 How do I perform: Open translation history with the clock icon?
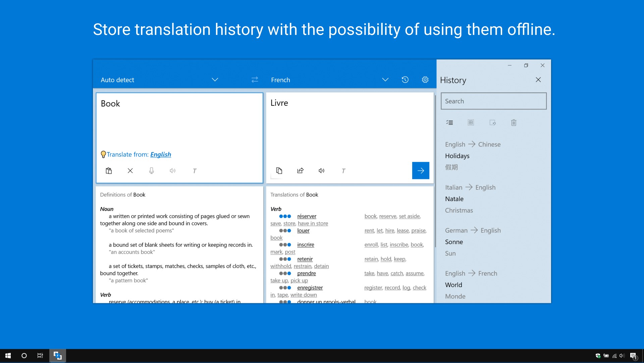405,80
